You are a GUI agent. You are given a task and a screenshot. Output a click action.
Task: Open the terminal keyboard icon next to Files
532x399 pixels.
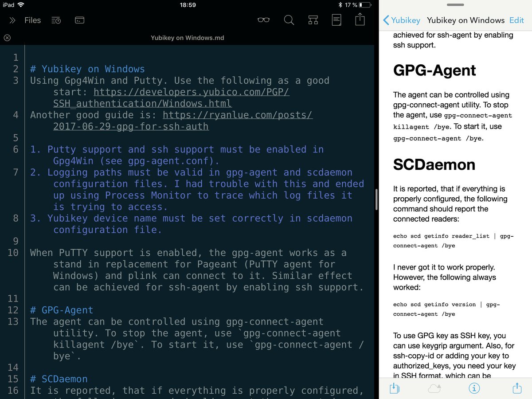pos(79,20)
